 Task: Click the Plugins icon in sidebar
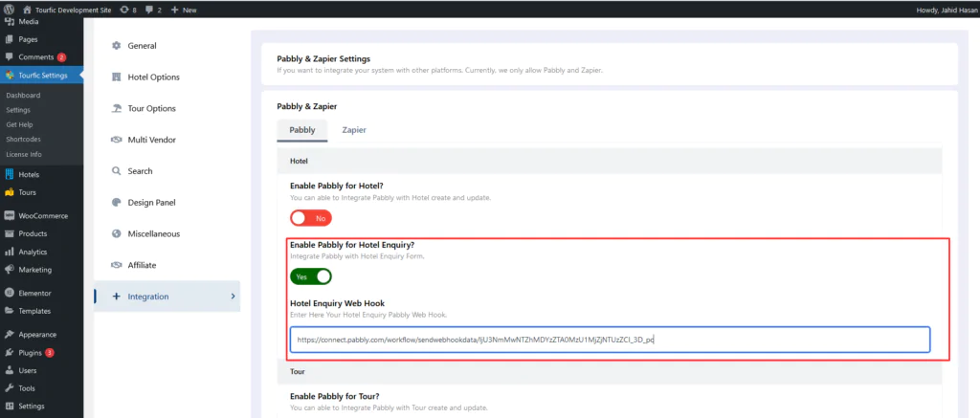pyautogui.click(x=10, y=352)
